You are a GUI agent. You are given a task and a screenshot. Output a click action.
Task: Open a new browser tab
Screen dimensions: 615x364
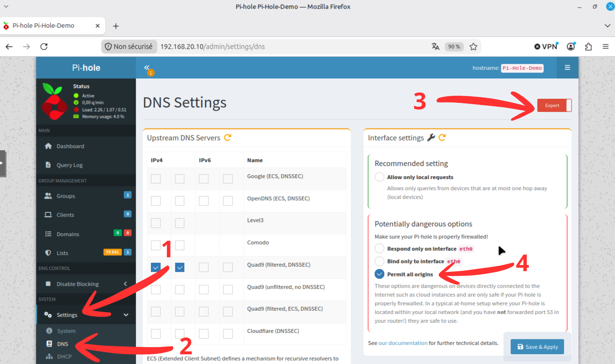tap(116, 26)
